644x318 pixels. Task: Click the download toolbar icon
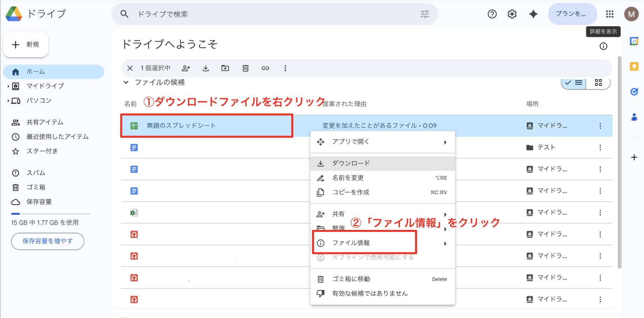[x=206, y=68]
